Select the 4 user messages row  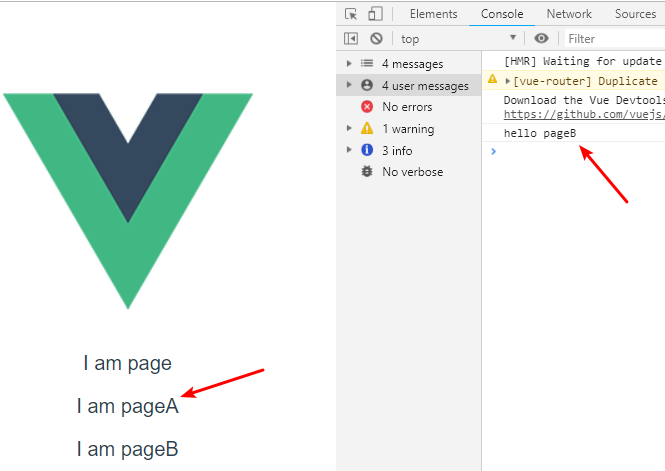[x=409, y=85]
